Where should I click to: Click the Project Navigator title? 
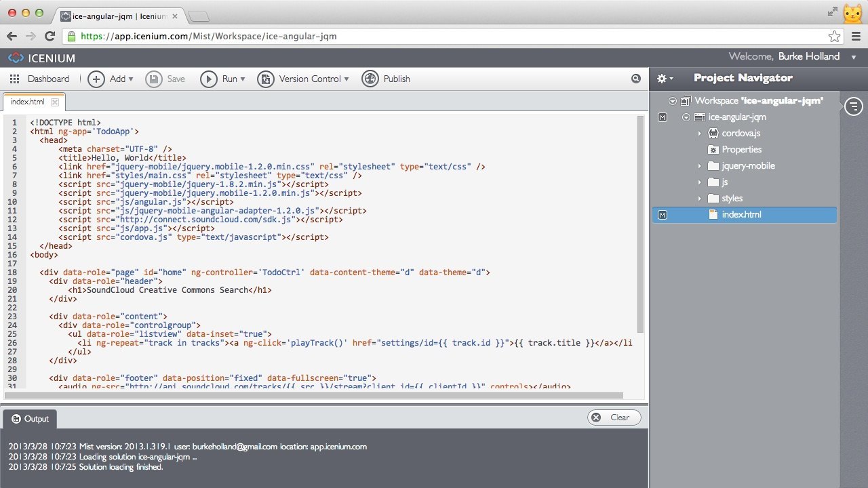[x=743, y=78]
